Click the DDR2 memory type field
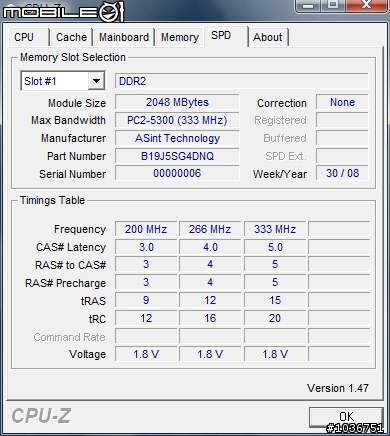The height and width of the screenshot is (436, 390). coord(242,81)
